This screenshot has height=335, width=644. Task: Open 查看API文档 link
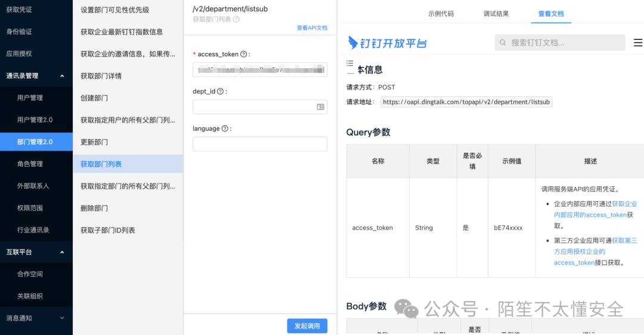312,28
